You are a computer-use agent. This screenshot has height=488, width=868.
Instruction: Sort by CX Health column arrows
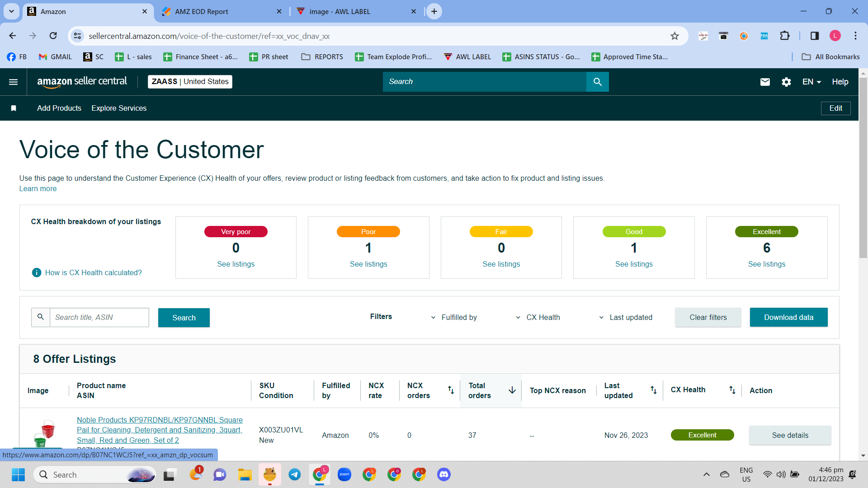click(x=732, y=390)
